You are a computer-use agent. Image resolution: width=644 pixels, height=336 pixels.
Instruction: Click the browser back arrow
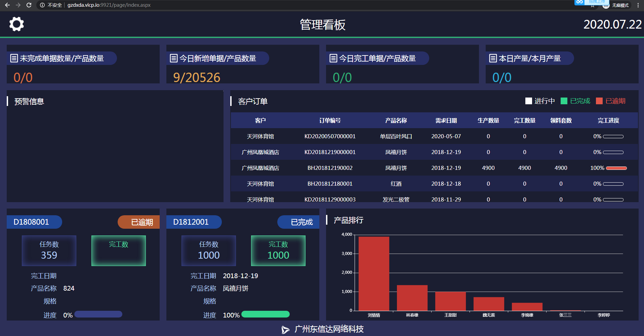point(7,5)
